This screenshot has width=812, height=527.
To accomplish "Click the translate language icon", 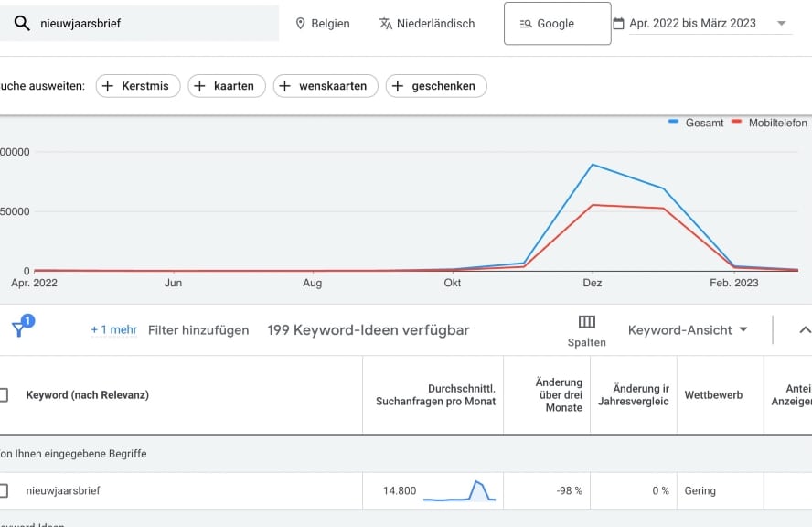I will (x=386, y=23).
